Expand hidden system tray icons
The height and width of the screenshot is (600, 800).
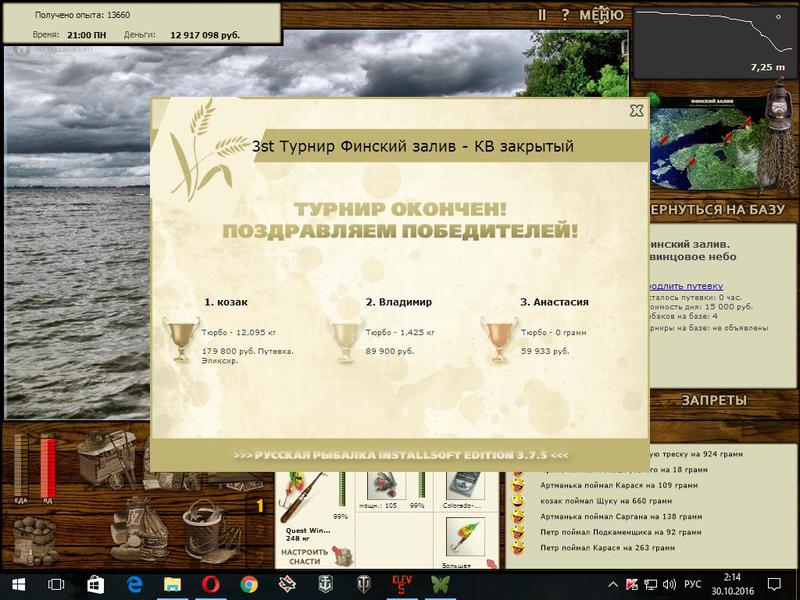pos(613,585)
